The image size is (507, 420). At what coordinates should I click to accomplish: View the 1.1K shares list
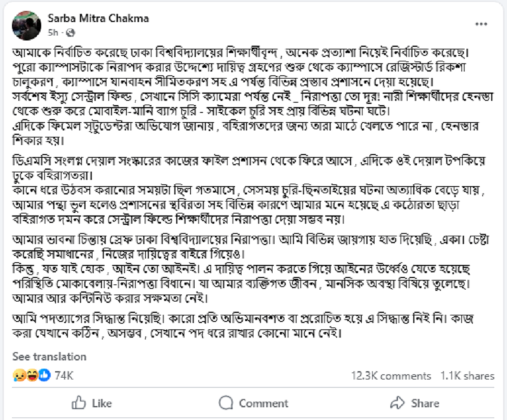click(x=467, y=376)
